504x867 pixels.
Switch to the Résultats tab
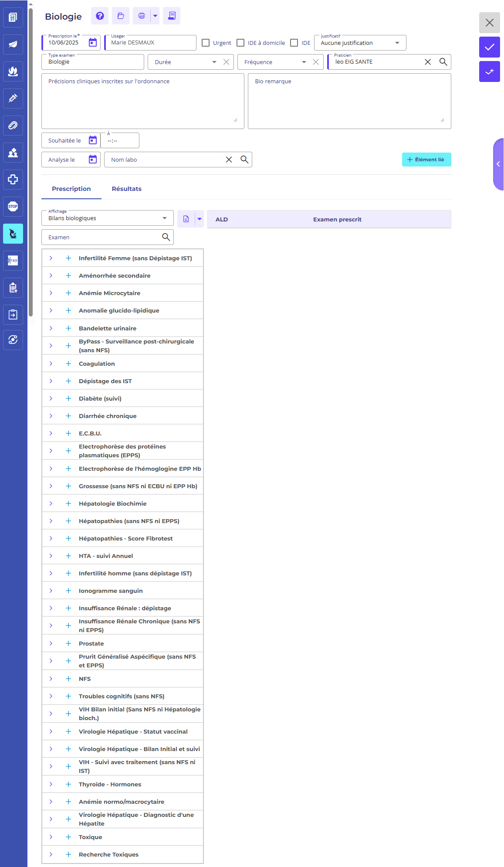pyautogui.click(x=126, y=189)
